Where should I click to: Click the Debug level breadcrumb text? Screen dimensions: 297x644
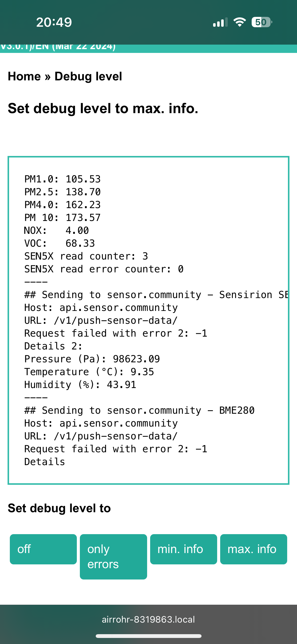point(88,76)
